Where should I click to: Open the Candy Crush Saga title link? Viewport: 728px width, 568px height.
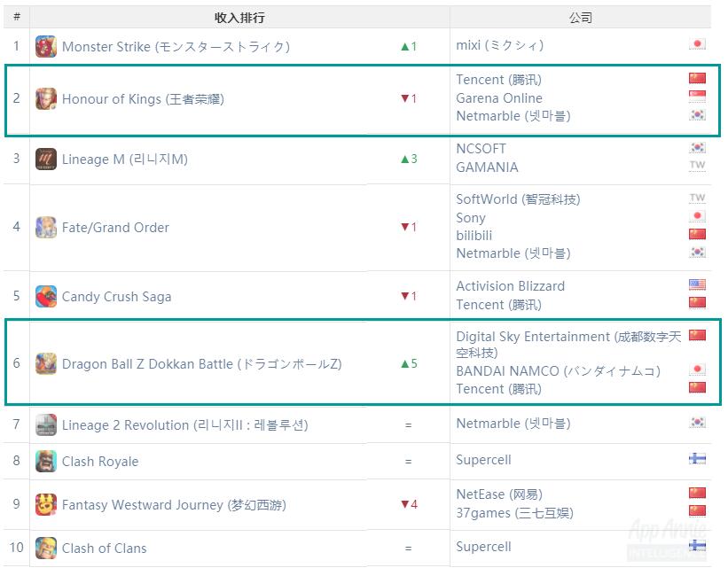[116, 297]
